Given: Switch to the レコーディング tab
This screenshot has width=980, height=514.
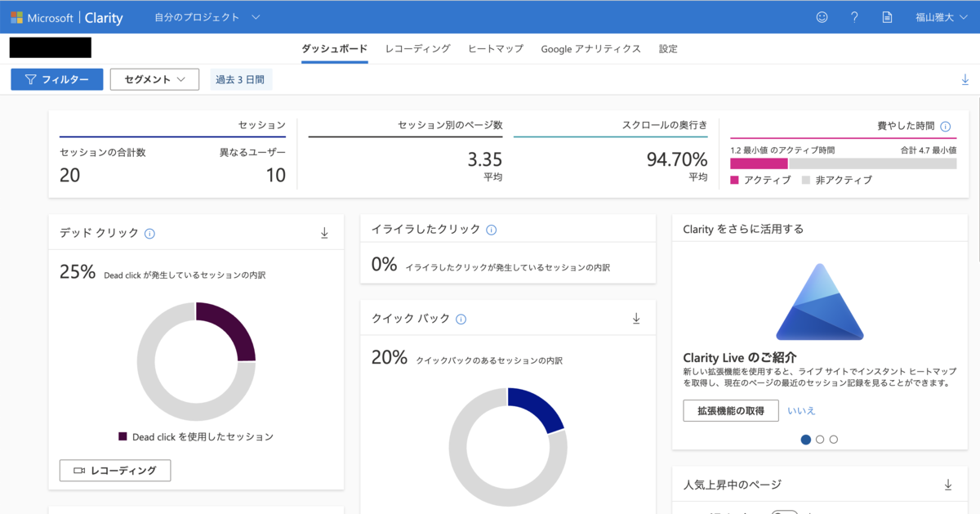Looking at the screenshot, I should click(417, 49).
